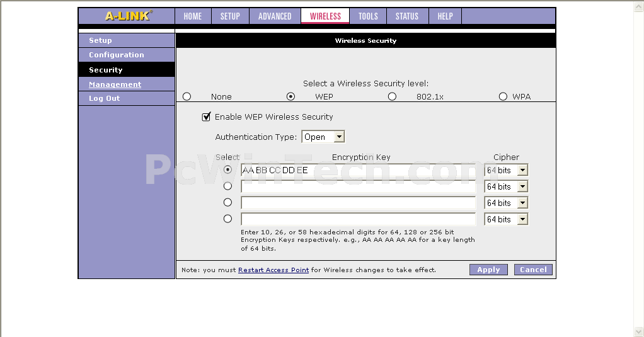Click the third empty encryption key field
The width and height of the screenshot is (644, 337).
coord(358,203)
